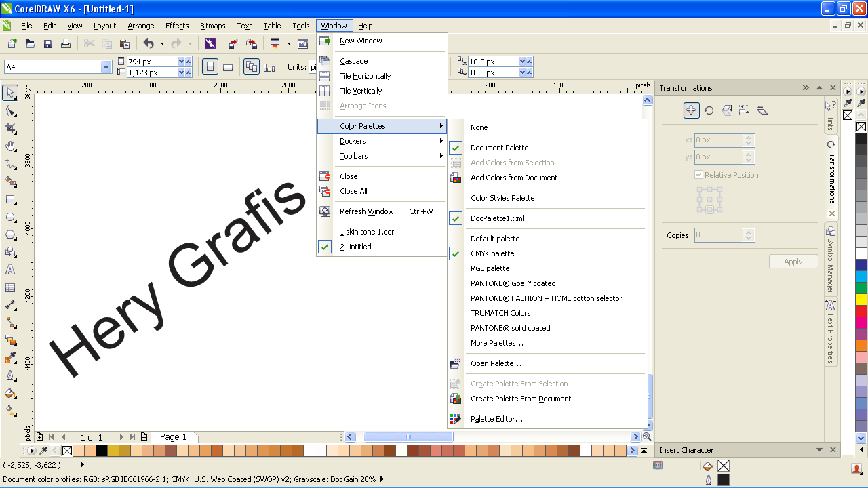Select Position mode in Transformations docker
Screen dimensions: 868x488
pos(691,110)
